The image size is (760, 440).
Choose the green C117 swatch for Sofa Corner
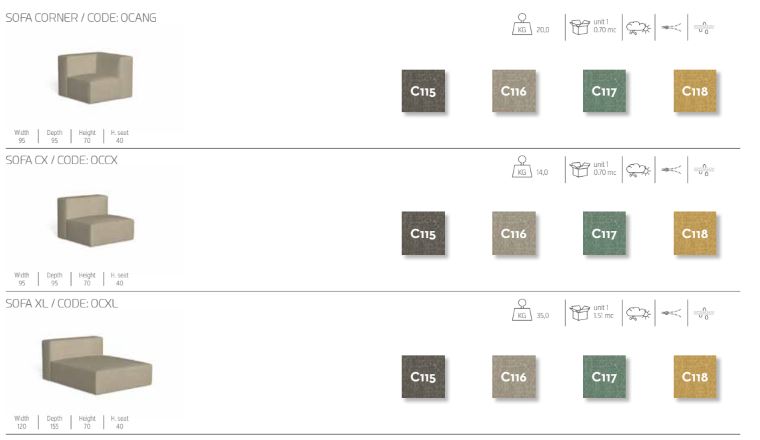pyautogui.click(x=604, y=91)
